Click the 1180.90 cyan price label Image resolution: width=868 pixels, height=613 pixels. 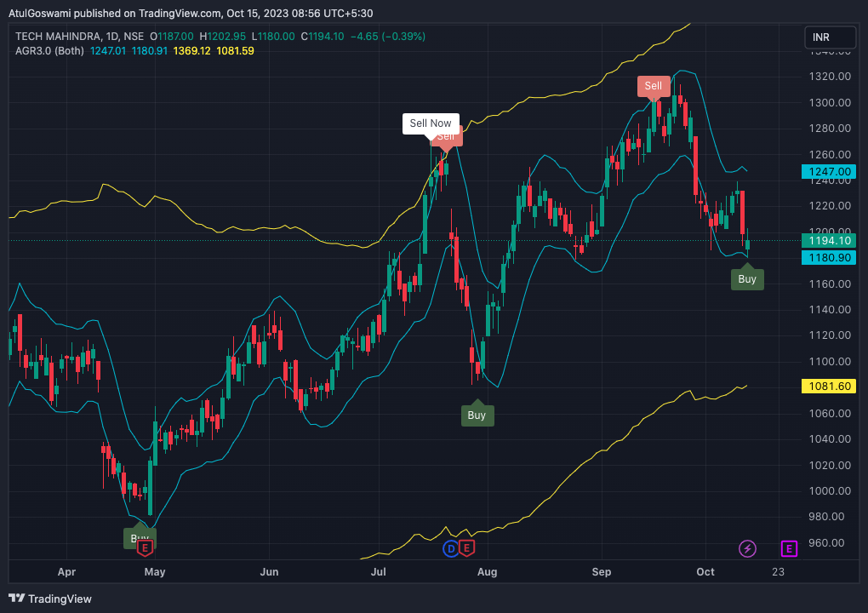tap(829, 257)
